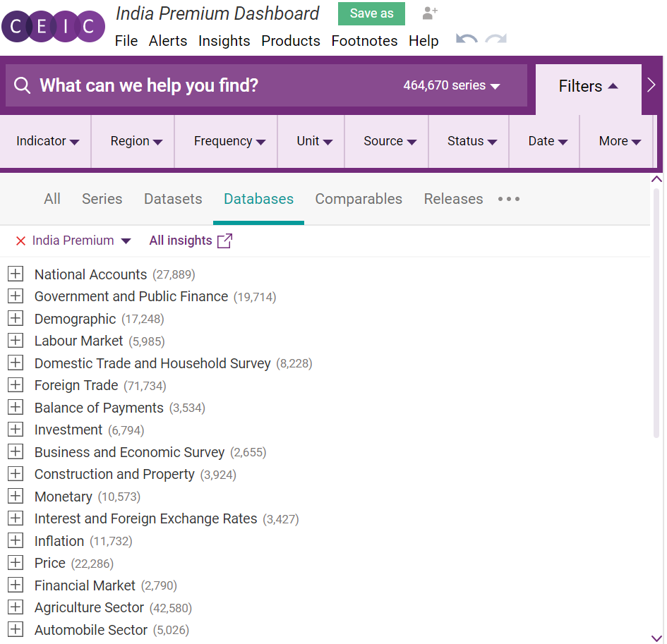Open more tabs ellipsis menu
Screen dimensions: 667x644
(509, 199)
